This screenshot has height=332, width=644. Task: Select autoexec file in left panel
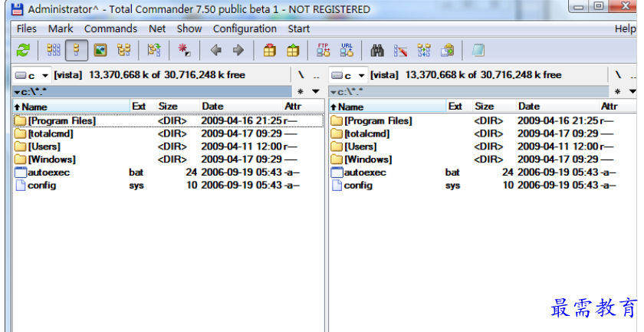tap(169, 173)
